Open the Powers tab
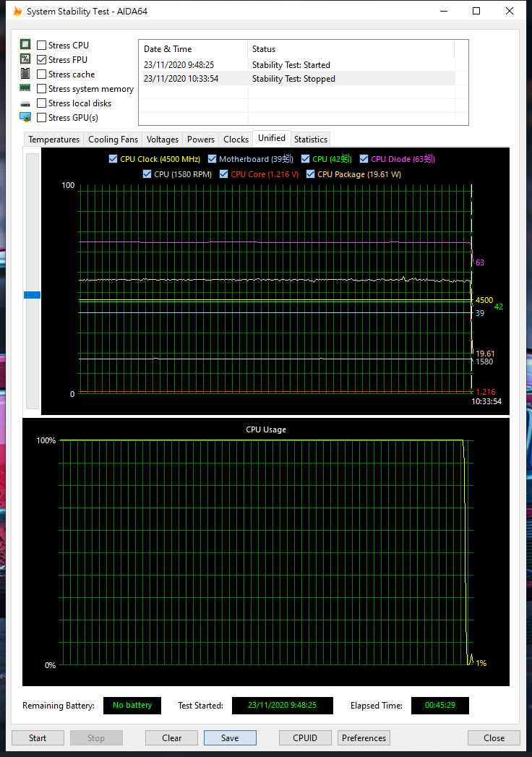532x757 pixels. pyautogui.click(x=201, y=139)
